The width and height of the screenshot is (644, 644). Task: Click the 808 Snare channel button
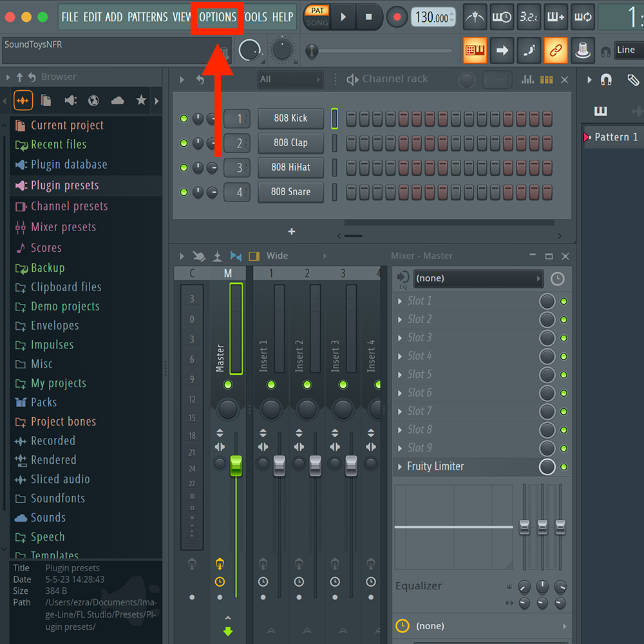pyautogui.click(x=291, y=192)
